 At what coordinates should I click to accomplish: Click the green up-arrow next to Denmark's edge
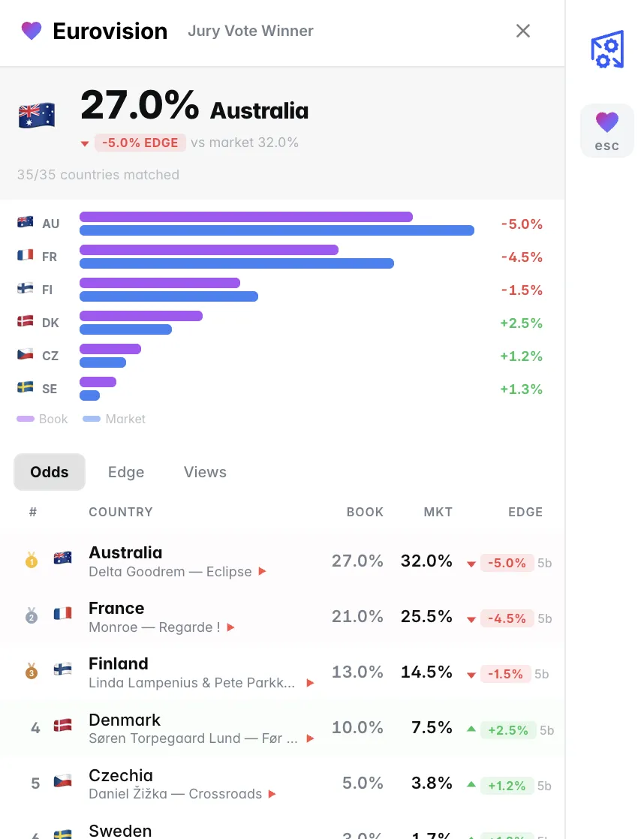tap(471, 729)
